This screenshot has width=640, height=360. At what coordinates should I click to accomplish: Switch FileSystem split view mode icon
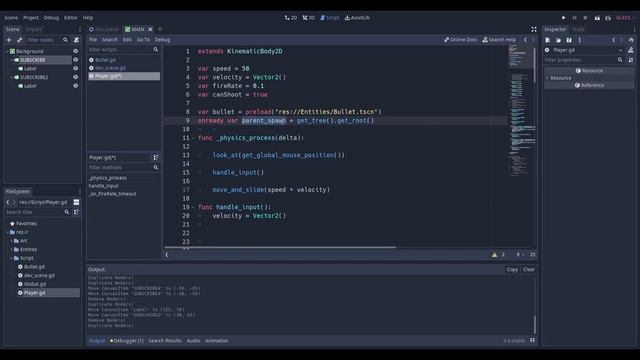tap(76, 202)
